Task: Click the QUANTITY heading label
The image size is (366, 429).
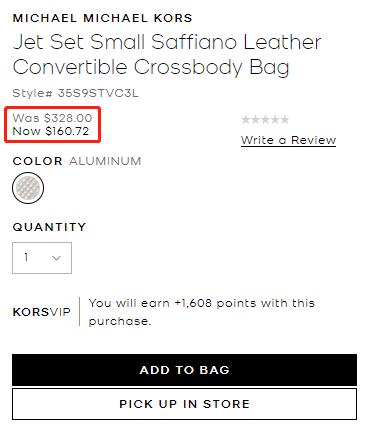Action: [x=49, y=227]
